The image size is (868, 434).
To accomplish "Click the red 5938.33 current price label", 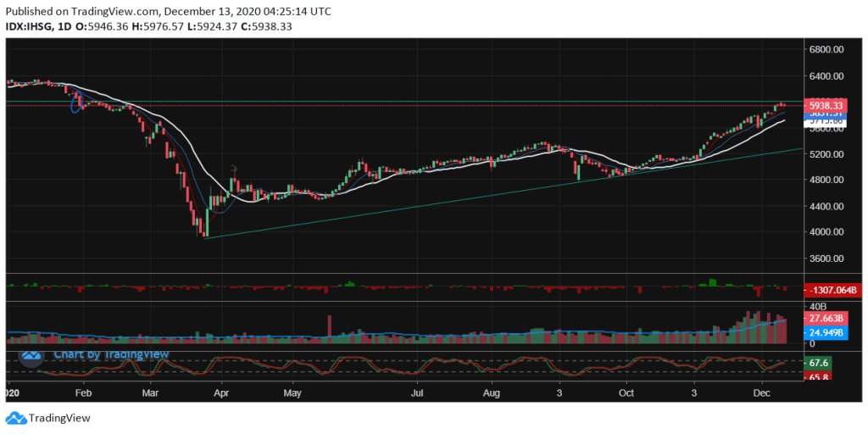I will 825,105.
